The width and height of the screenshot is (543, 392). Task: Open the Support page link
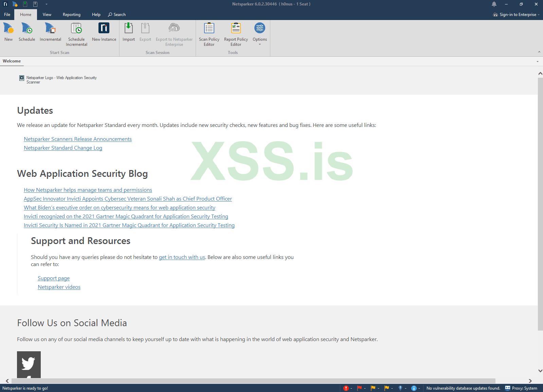[54, 278]
